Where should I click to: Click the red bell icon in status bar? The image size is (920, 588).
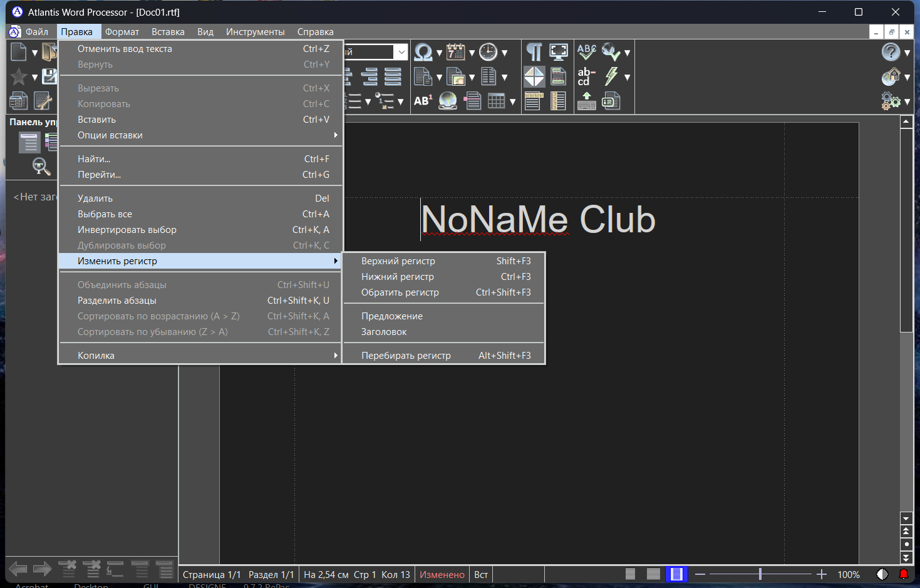(x=903, y=574)
